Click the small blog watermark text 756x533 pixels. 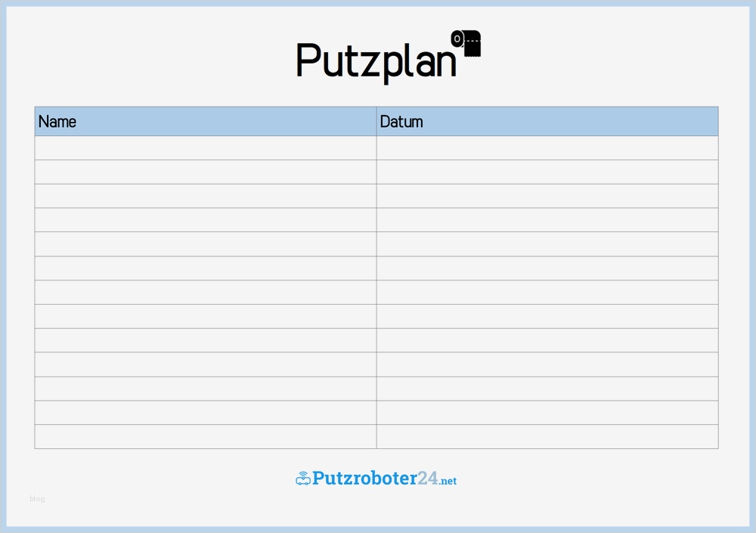37,499
